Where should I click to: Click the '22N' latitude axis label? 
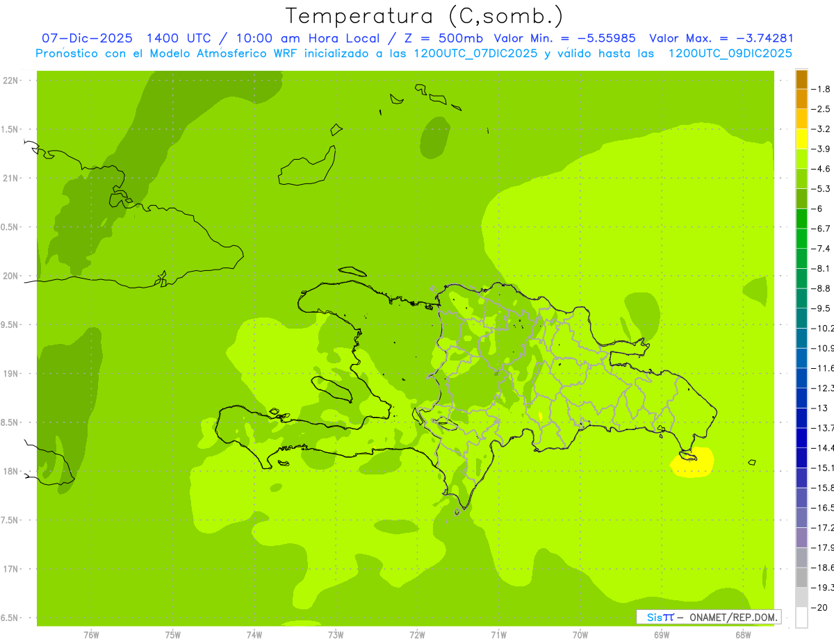[10, 81]
